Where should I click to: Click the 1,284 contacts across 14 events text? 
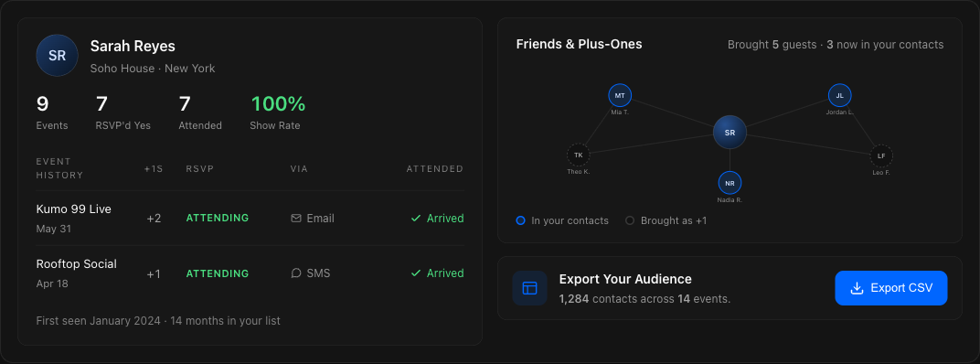tap(645, 299)
